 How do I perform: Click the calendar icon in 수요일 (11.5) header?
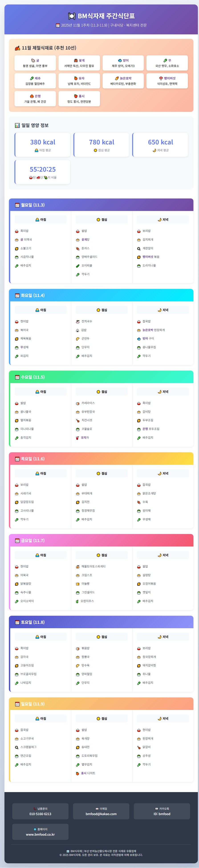[17, 377]
